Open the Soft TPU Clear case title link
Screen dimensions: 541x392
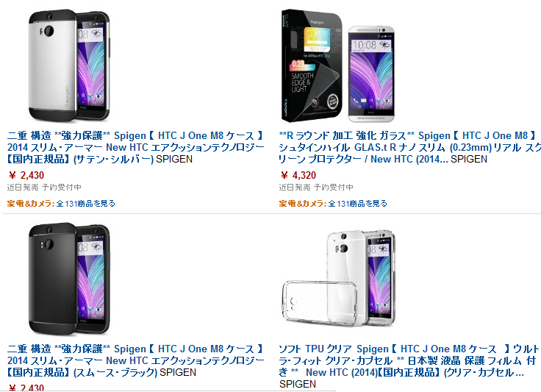(409, 360)
